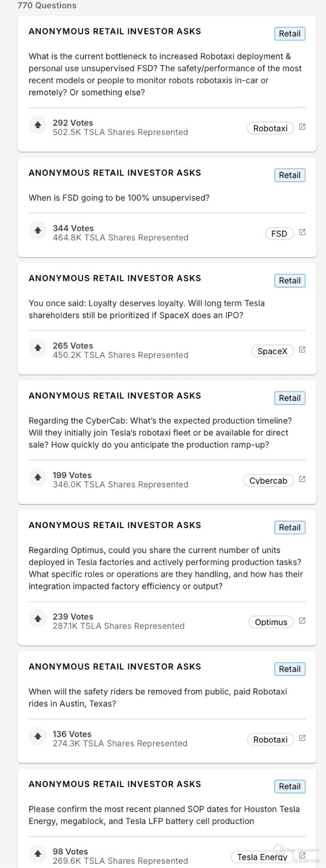326x868 pixels.
Task: Select the SpaceX topic tag
Action: click(x=272, y=351)
